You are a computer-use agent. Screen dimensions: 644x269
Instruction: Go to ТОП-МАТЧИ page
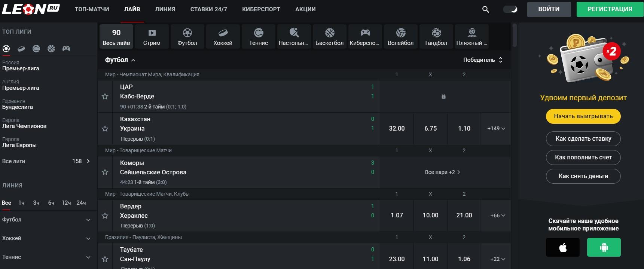pos(92,9)
